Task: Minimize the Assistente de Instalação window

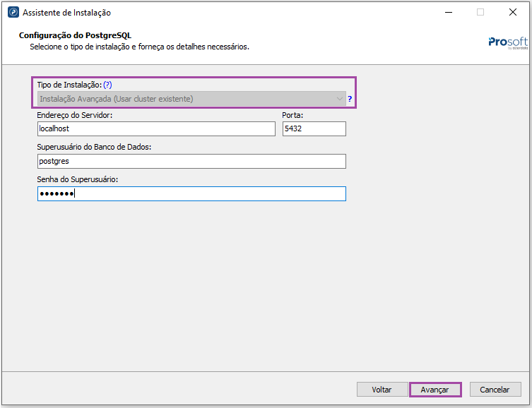Action: click(x=448, y=12)
